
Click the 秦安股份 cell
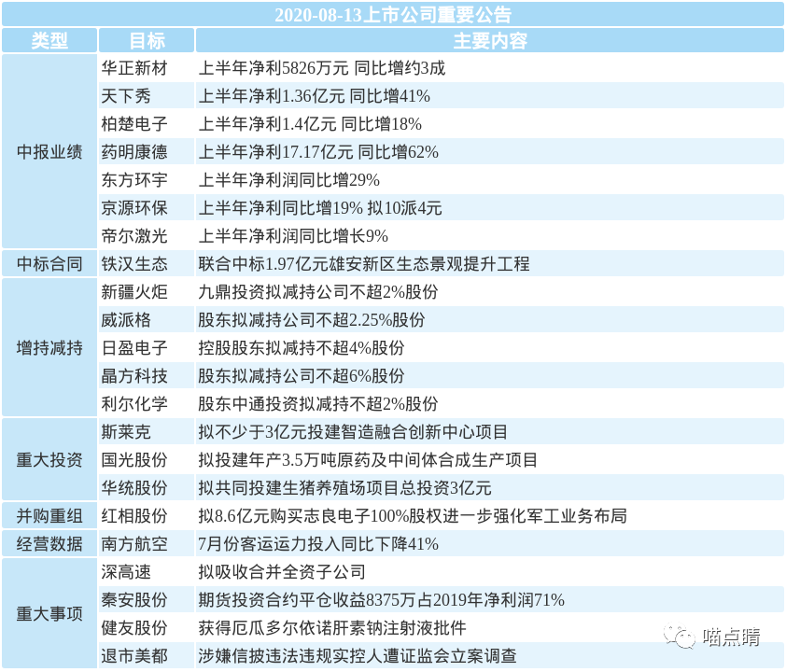pyautogui.click(x=147, y=600)
